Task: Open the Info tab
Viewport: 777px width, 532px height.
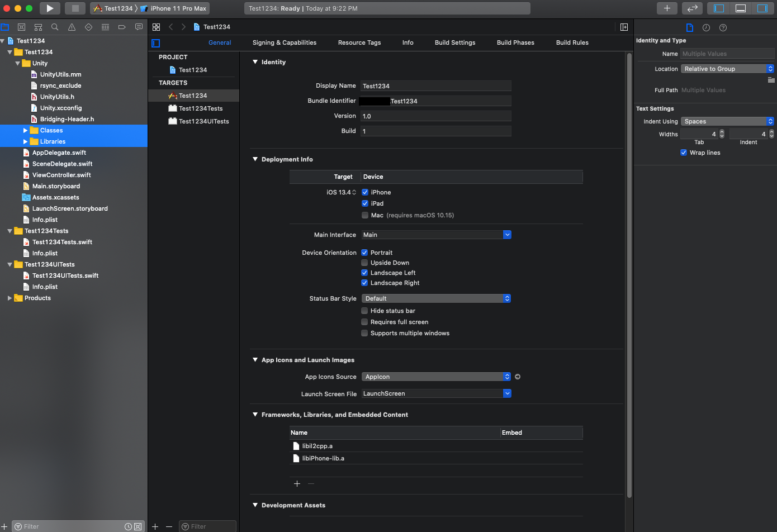Action: pos(408,42)
